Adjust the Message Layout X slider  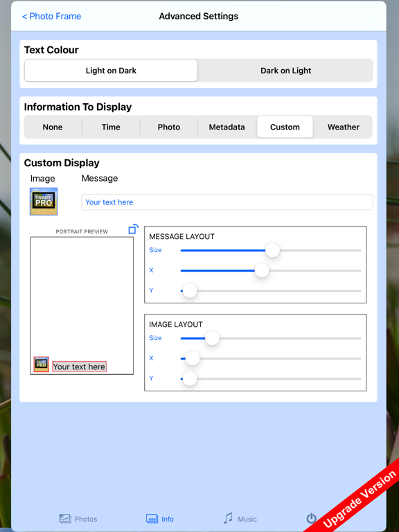click(262, 271)
